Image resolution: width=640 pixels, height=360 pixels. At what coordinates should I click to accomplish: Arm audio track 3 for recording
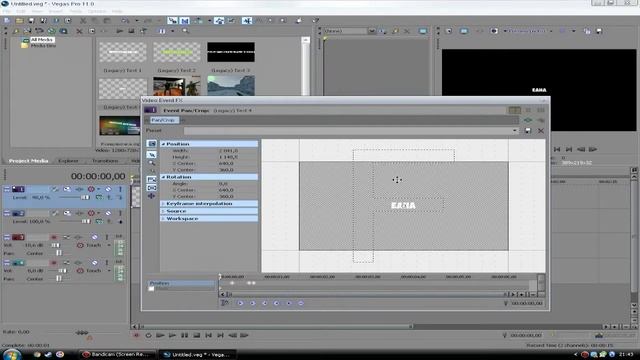pyautogui.click(x=54, y=237)
